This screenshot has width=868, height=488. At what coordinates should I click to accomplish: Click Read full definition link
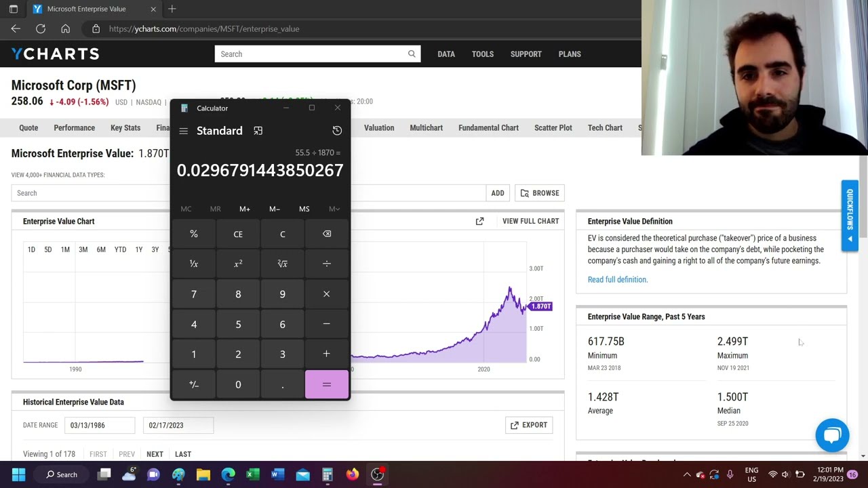[618, 279]
